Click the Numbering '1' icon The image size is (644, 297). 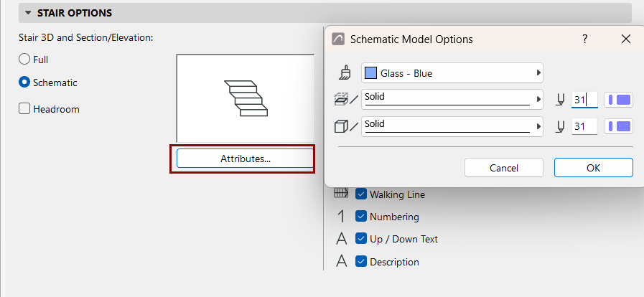pyautogui.click(x=341, y=217)
